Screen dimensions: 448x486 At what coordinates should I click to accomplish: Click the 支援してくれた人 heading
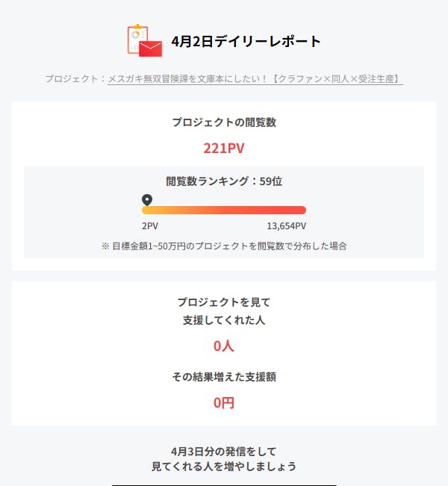pos(224,320)
